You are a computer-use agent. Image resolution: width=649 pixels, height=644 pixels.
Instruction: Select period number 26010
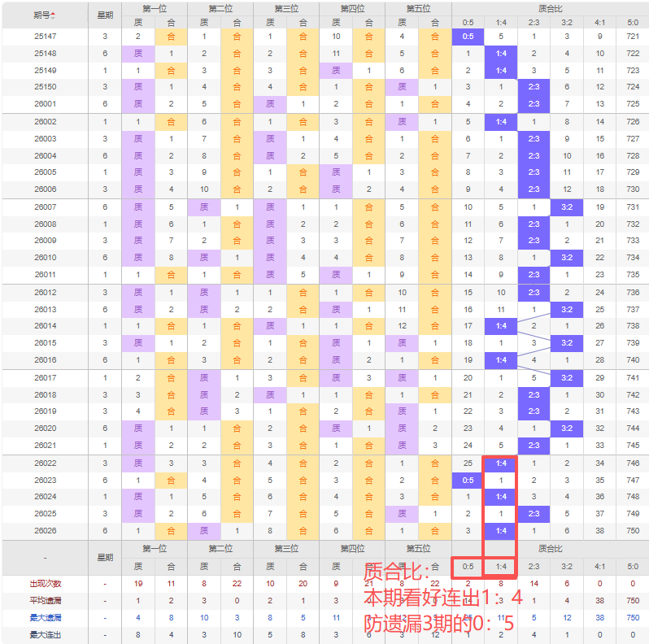click(45, 258)
